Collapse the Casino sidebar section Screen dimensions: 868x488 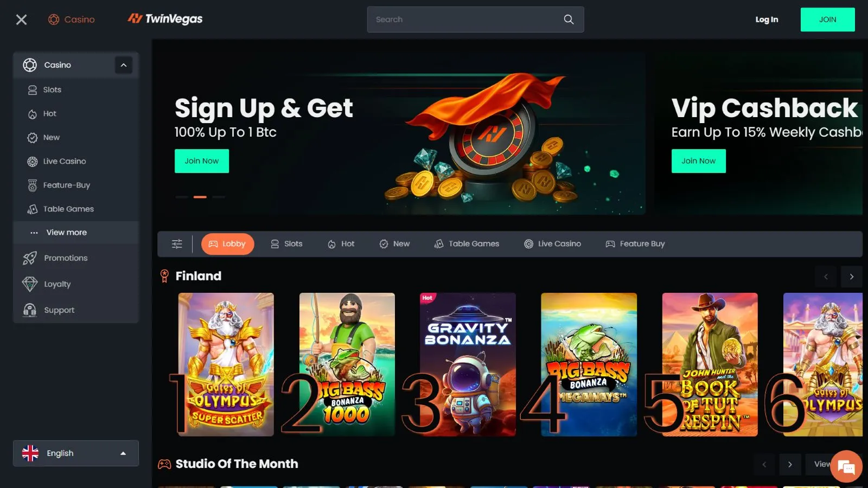[124, 65]
